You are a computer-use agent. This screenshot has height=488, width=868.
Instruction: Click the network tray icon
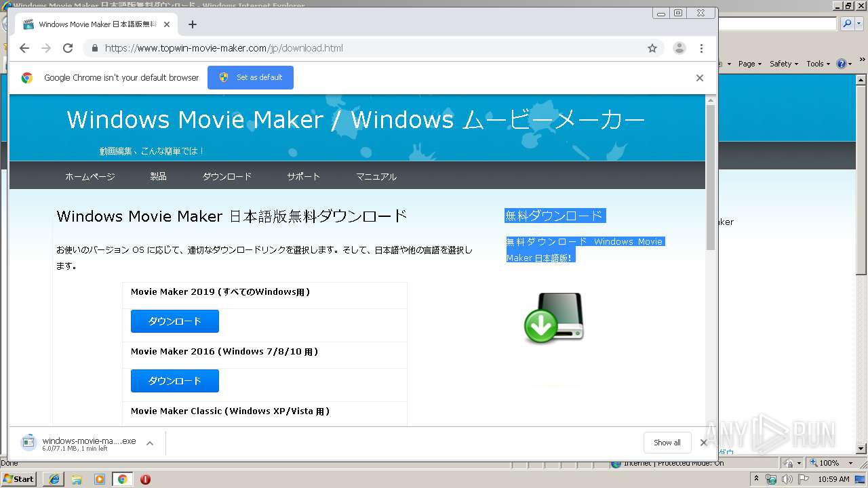tap(771, 479)
